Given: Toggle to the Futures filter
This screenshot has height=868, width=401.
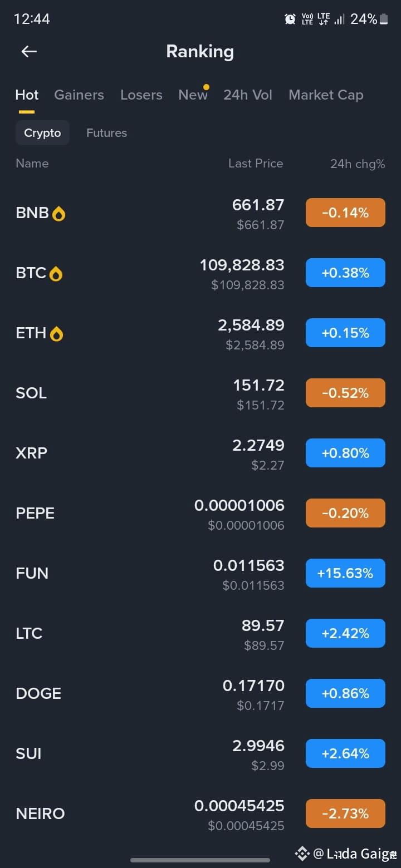Looking at the screenshot, I should [106, 133].
